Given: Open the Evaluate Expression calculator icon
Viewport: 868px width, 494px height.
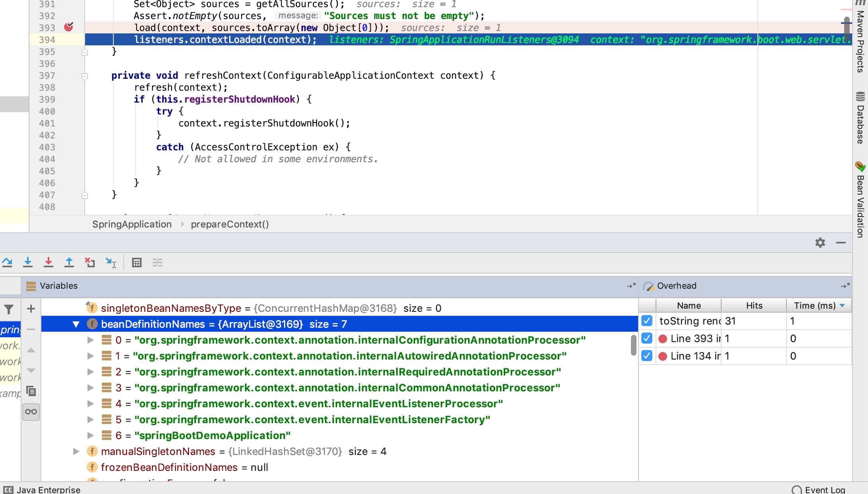Looking at the screenshot, I should tap(137, 263).
